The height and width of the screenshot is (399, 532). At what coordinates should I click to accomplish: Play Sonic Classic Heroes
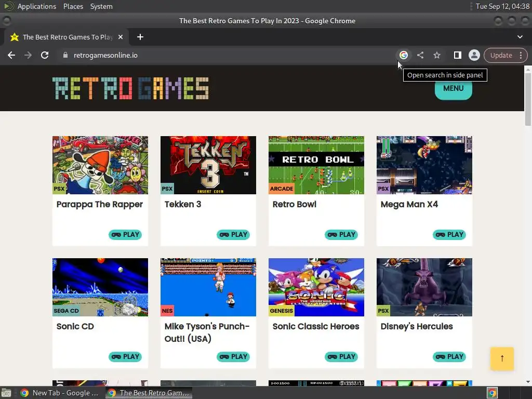point(341,357)
